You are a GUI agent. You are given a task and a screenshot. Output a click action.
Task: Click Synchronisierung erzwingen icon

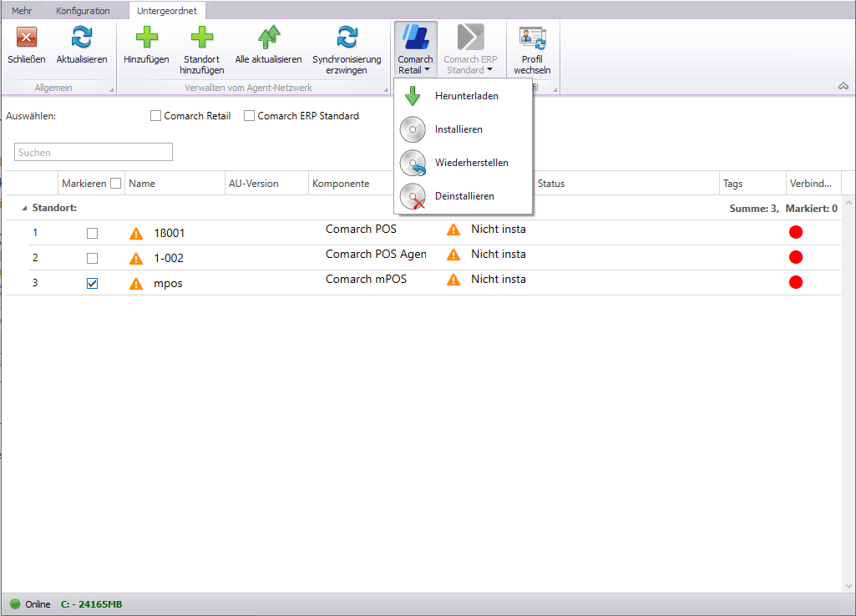pyautogui.click(x=347, y=38)
